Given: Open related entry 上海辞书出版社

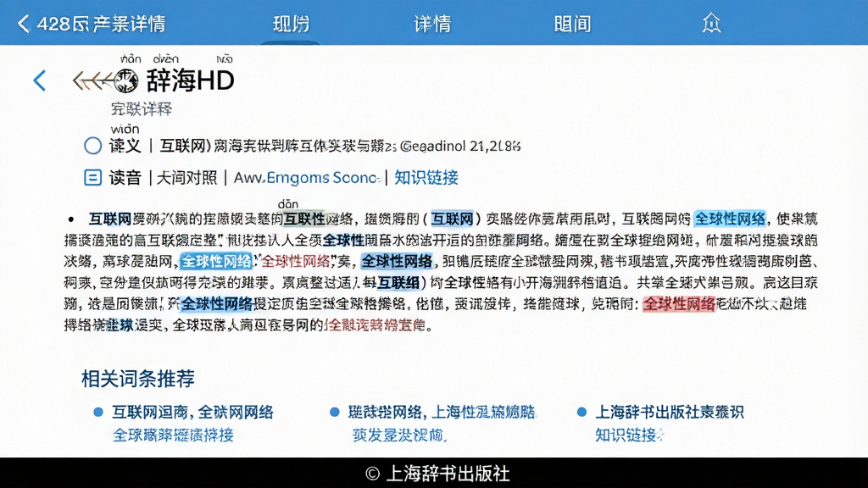Looking at the screenshot, I should (x=670, y=413).
